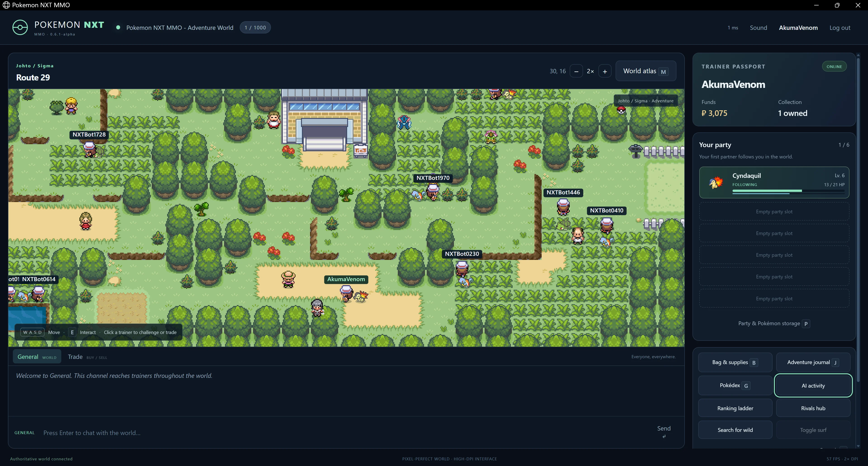Click the red-dress girl NPC on path

coord(85,221)
